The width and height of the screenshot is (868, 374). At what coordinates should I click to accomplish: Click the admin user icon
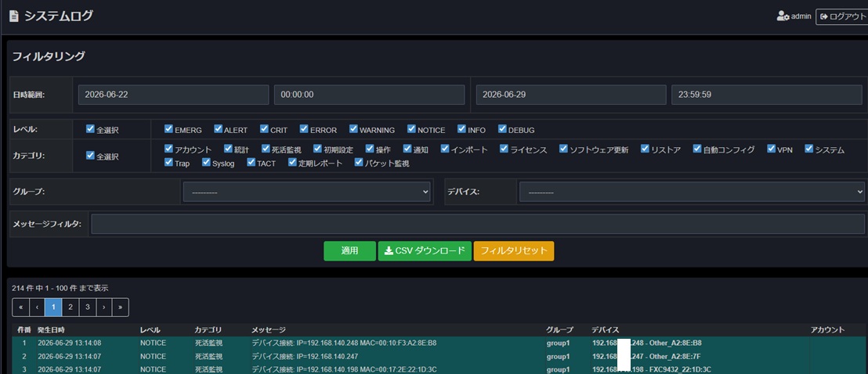[x=783, y=16]
